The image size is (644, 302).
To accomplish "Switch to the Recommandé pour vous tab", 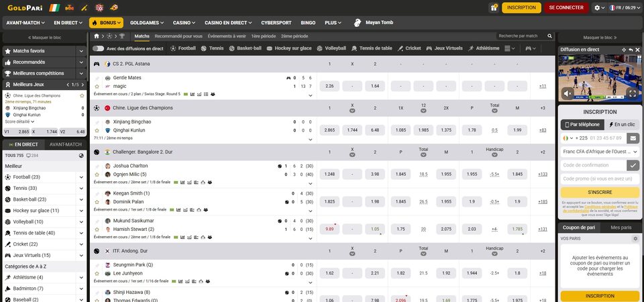I will coord(178,36).
